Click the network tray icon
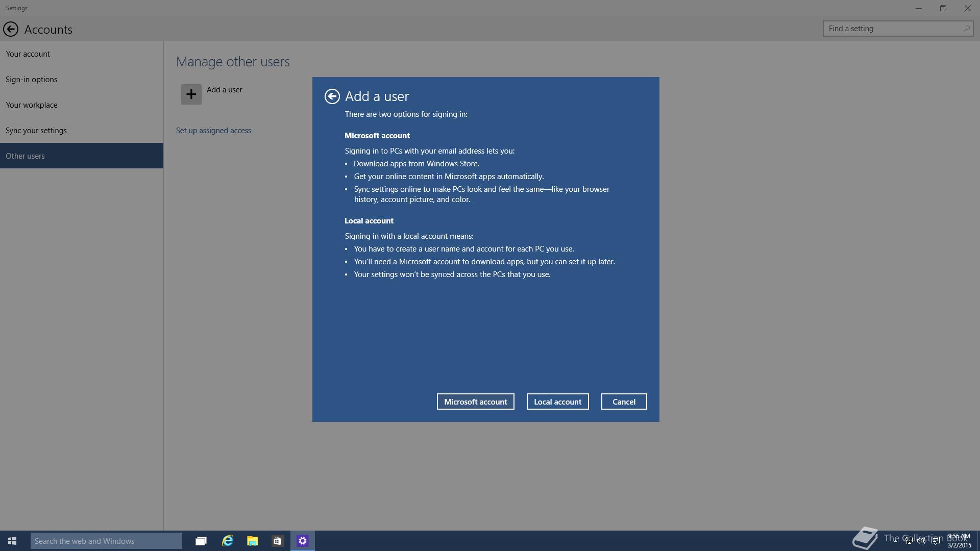Viewport: 980px width, 551px height. [x=909, y=541]
